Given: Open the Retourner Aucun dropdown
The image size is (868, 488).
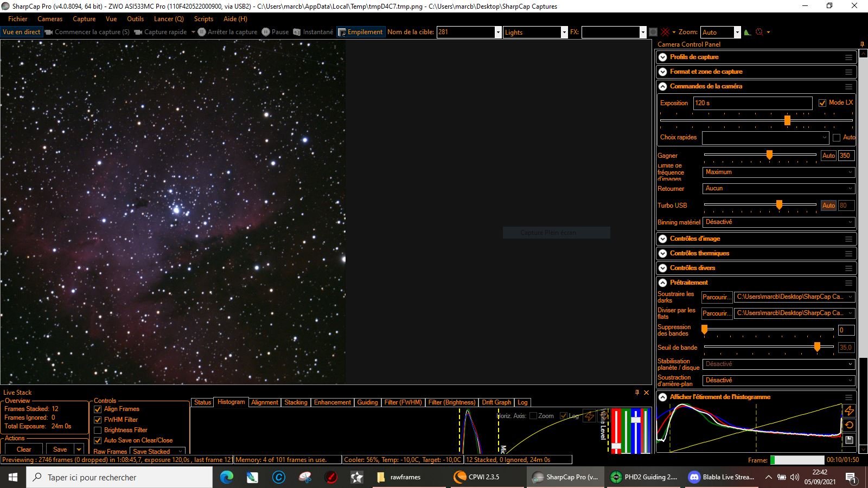Looking at the screenshot, I should point(779,188).
